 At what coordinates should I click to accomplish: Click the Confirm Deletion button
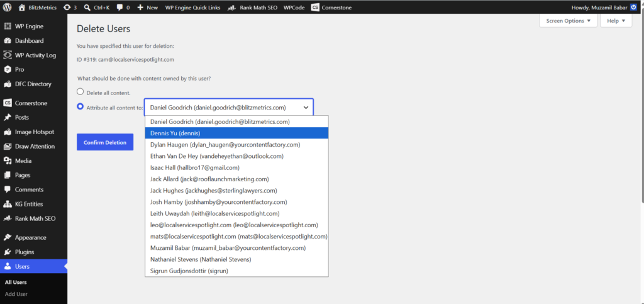tap(105, 142)
